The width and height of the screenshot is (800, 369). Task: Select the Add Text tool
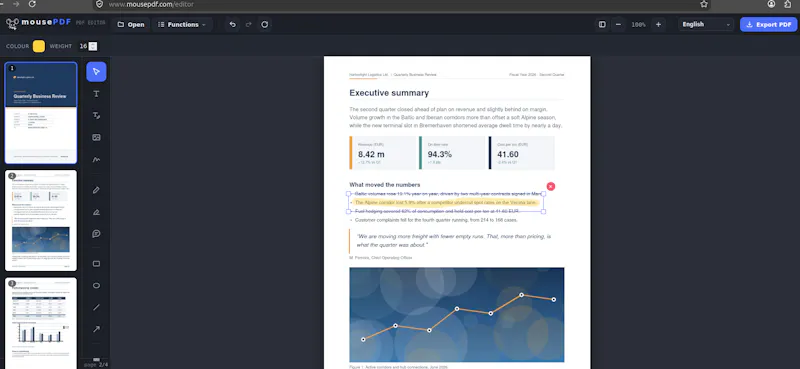[x=96, y=94]
